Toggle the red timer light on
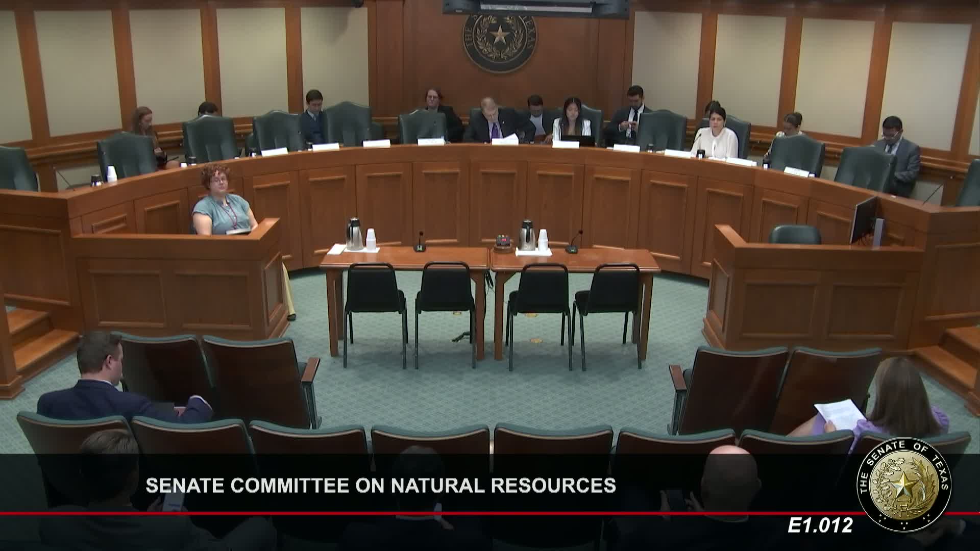 click(503, 239)
